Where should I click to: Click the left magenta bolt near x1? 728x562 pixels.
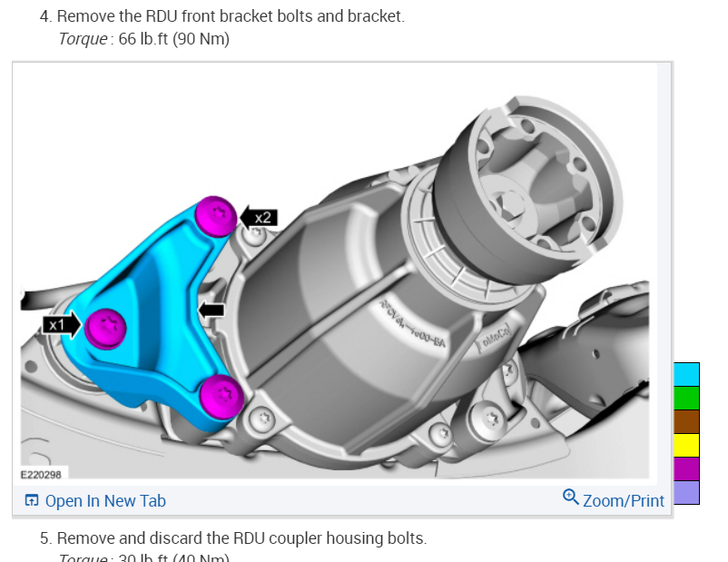[x=105, y=329]
